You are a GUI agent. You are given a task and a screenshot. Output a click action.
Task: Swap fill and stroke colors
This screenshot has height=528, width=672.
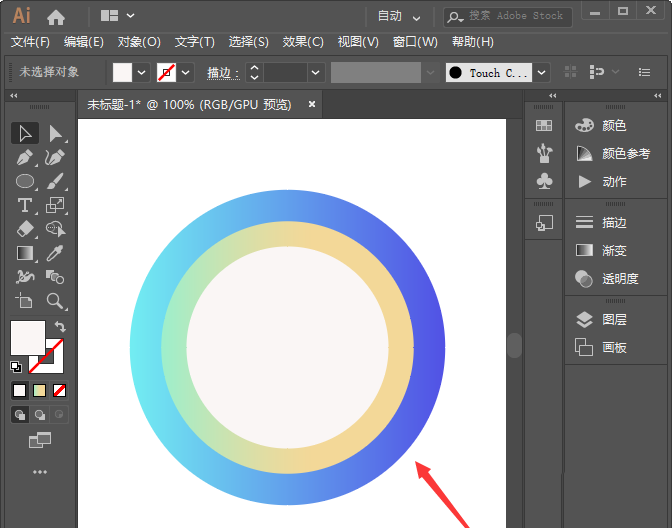click(x=60, y=327)
